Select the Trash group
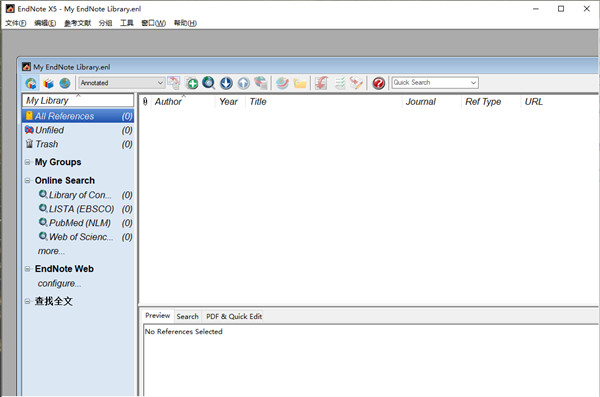The image size is (600, 397). tap(78, 144)
